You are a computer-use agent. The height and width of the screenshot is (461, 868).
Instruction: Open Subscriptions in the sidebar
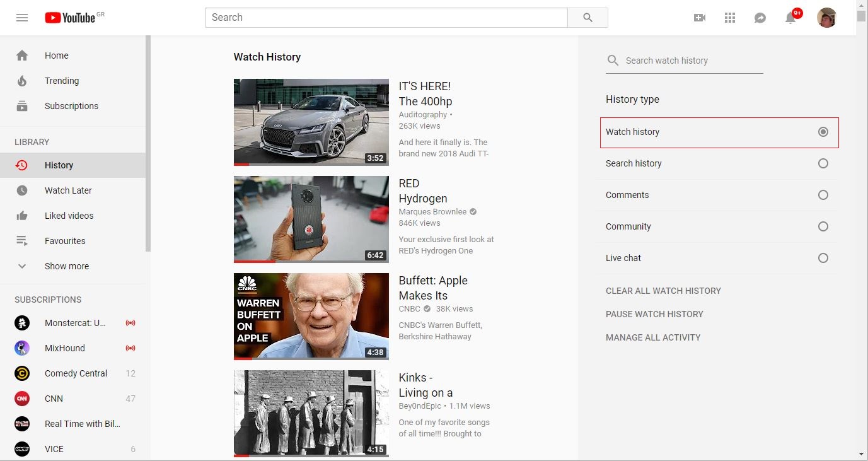[x=72, y=106]
